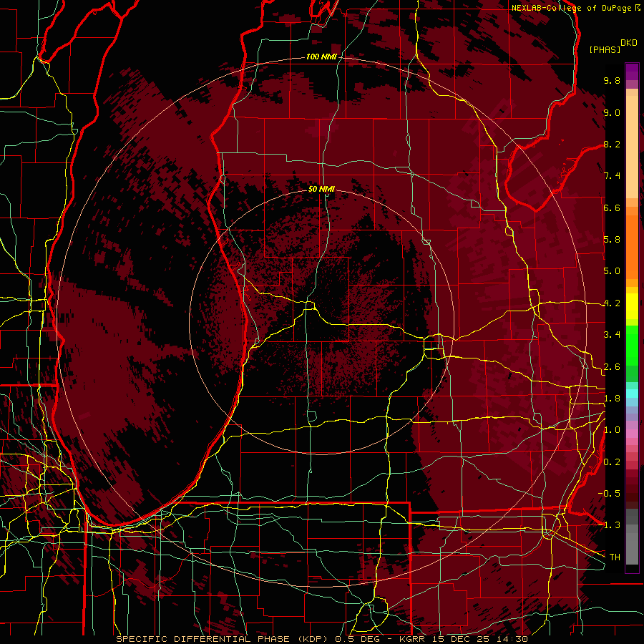
Task: Click the '50 NMI' range ring label
Action: pos(321,189)
